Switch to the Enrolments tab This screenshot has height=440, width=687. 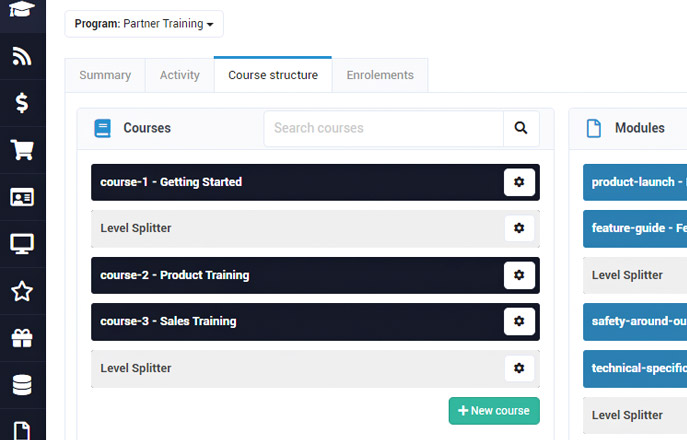click(380, 75)
